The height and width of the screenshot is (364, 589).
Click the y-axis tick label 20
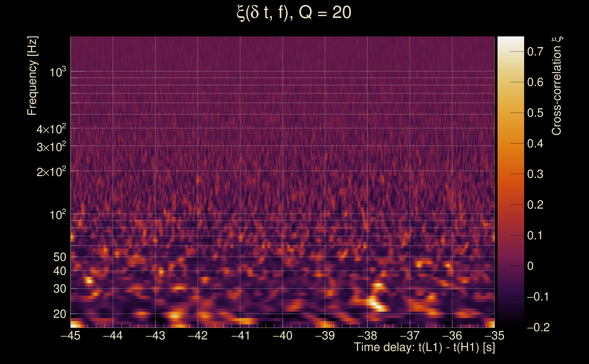pos(59,314)
